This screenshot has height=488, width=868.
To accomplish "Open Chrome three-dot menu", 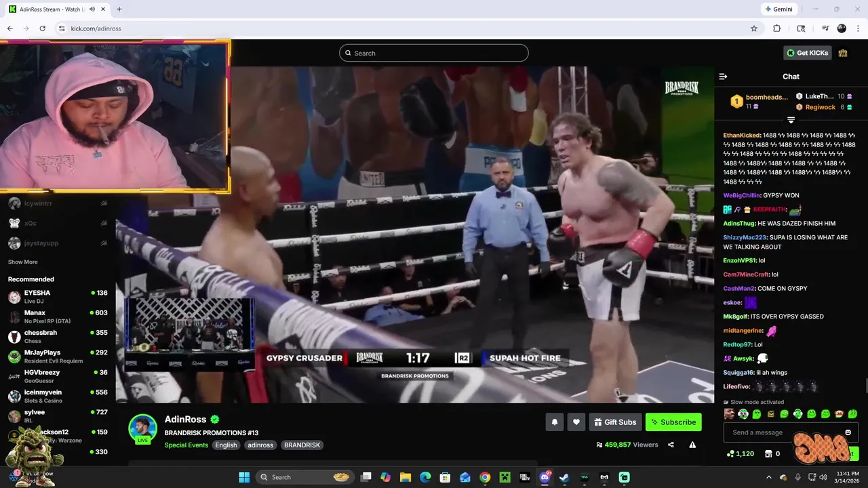I will coord(858,28).
